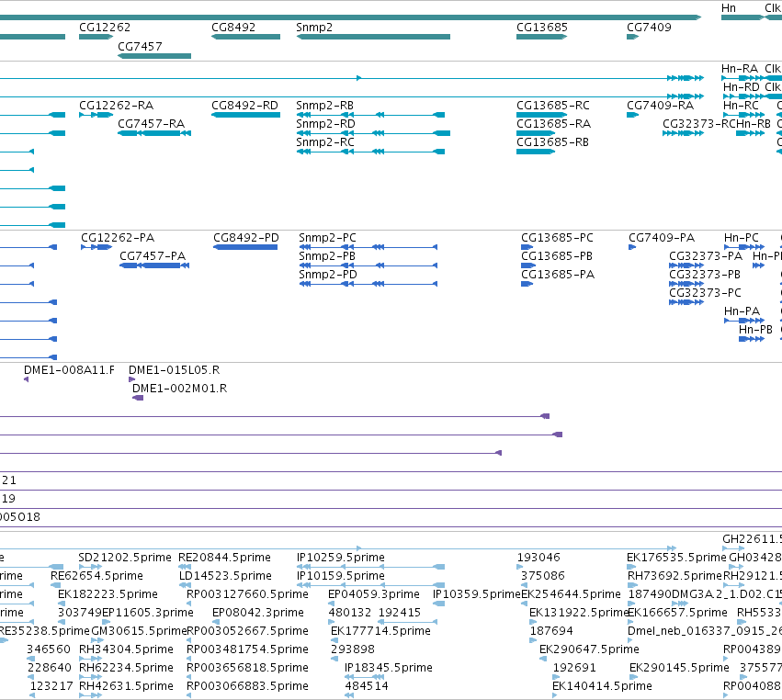Select EST label RP003066883.5prime
Viewport: 782px width, 700px height.
click(x=247, y=686)
